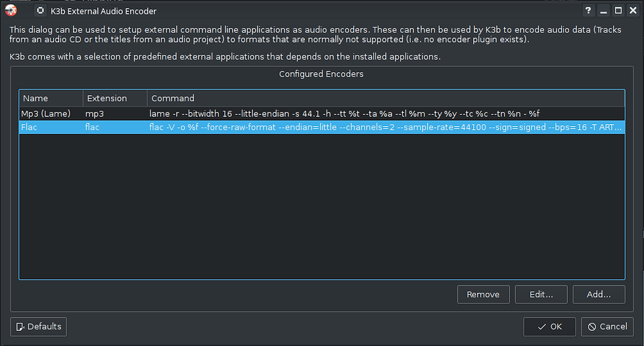644x346 pixels.
Task: Open Edit... for the selected encoder
Action: pyautogui.click(x=541, y=294)
